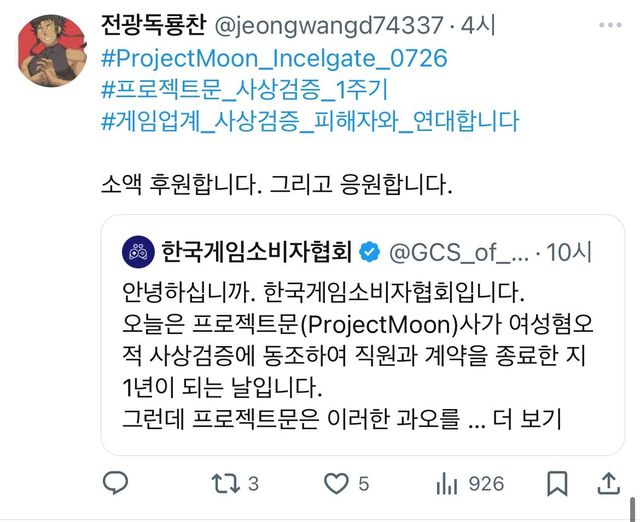
Task: Open @jeongwangd74337 handle
Action: click(x=329, y=25)
